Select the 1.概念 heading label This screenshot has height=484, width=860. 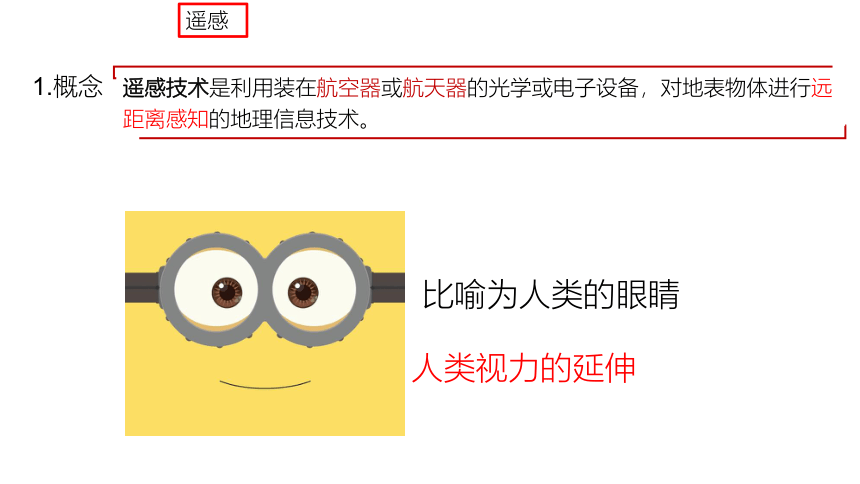[68, 87]
